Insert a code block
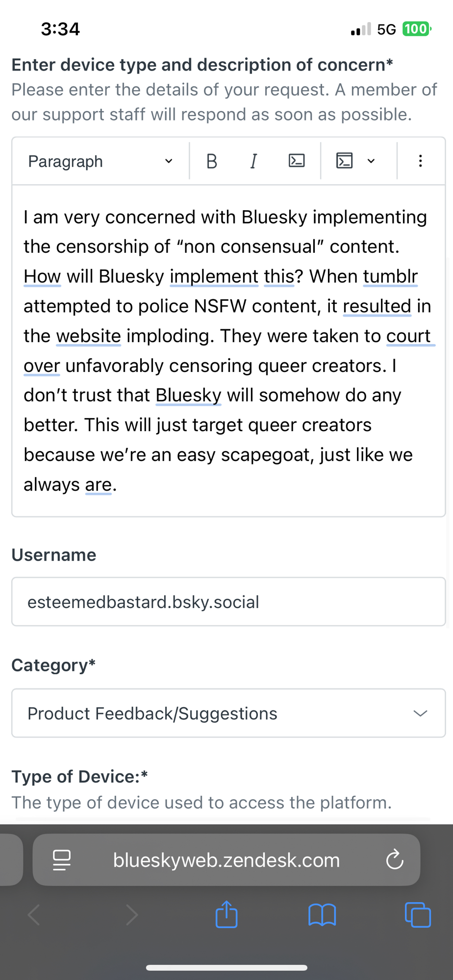 [x=344, y=161]
